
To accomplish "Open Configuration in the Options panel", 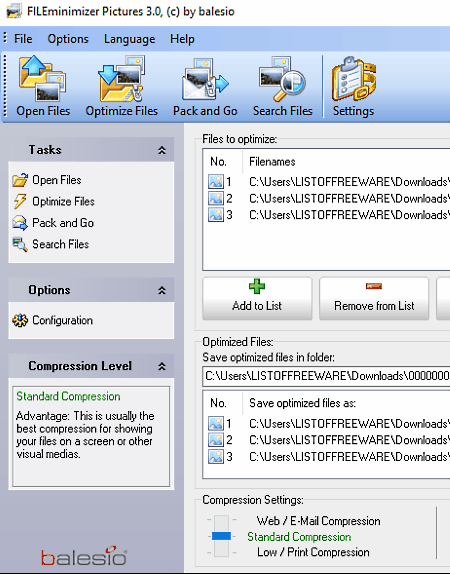I will tap(62, 320).
